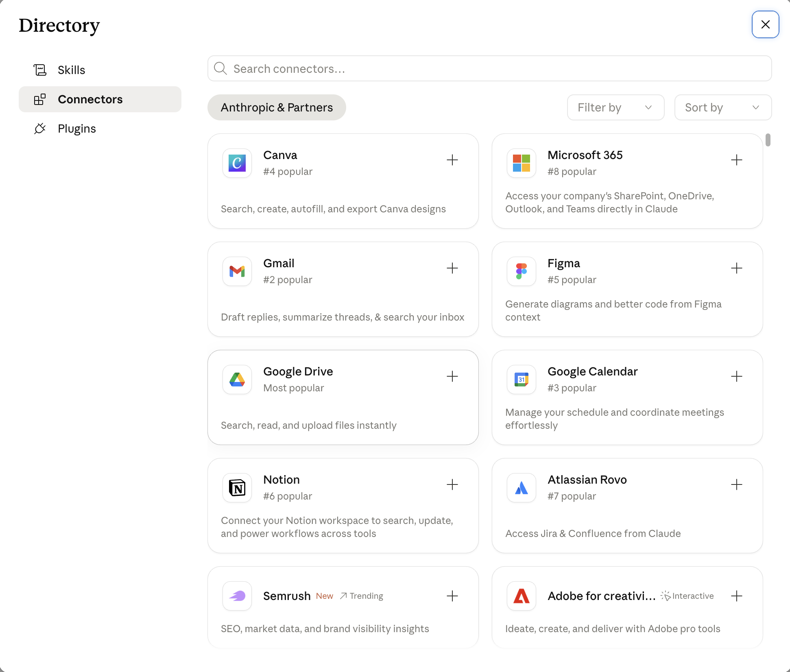Image resolution: width=790 pixels, height=672 pixels.
Task: Add the Gmail connector with its plus icon
Action: pyautogui.click(x=452, y=268)
